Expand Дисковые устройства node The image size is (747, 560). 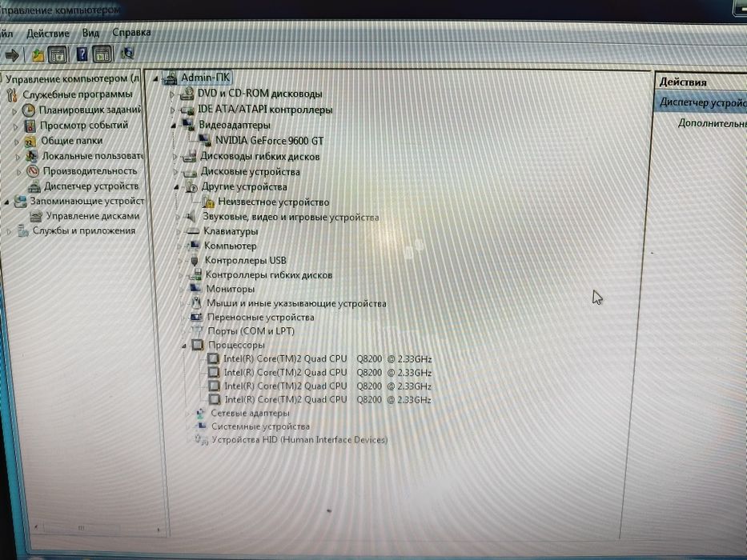(x=175, y=172)
